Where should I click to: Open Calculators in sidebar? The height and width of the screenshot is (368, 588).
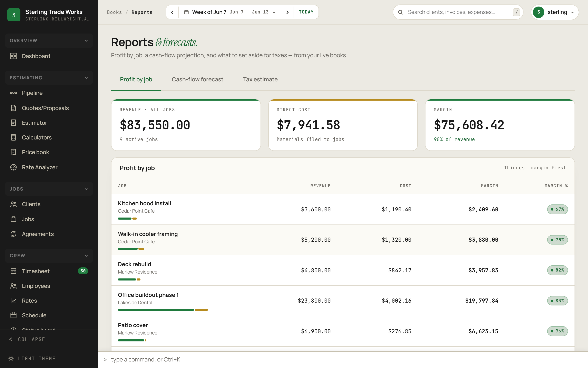click(49, 138)
